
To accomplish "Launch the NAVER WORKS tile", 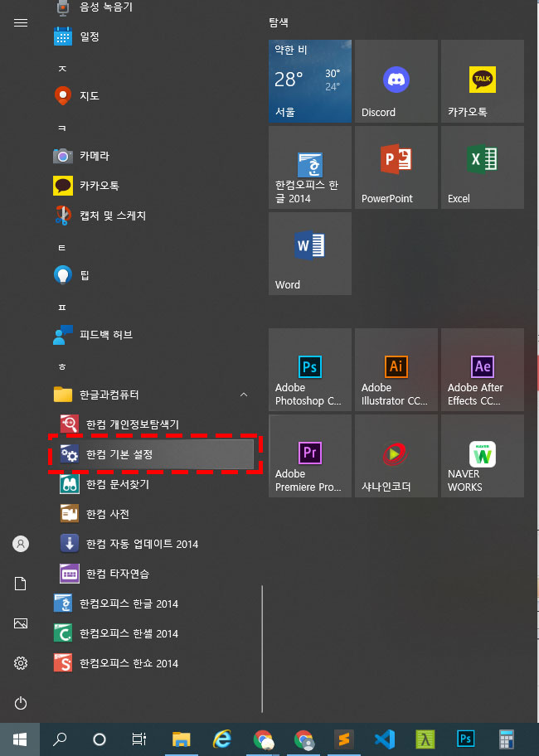I will pyautogui.click(x=483, y=456).
